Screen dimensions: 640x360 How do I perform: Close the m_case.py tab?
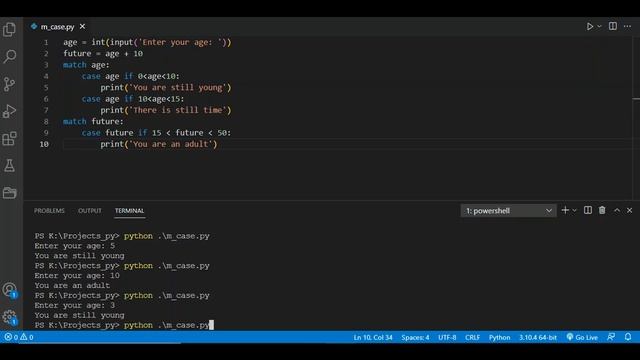coord(82,27)
